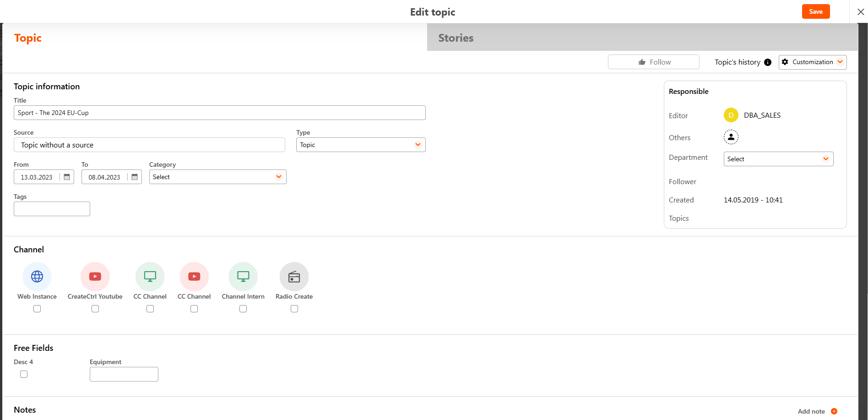This screenshot has width=868, height=420.
Task: Click the Topic's history info icon
Action: [x=768, y=62]
